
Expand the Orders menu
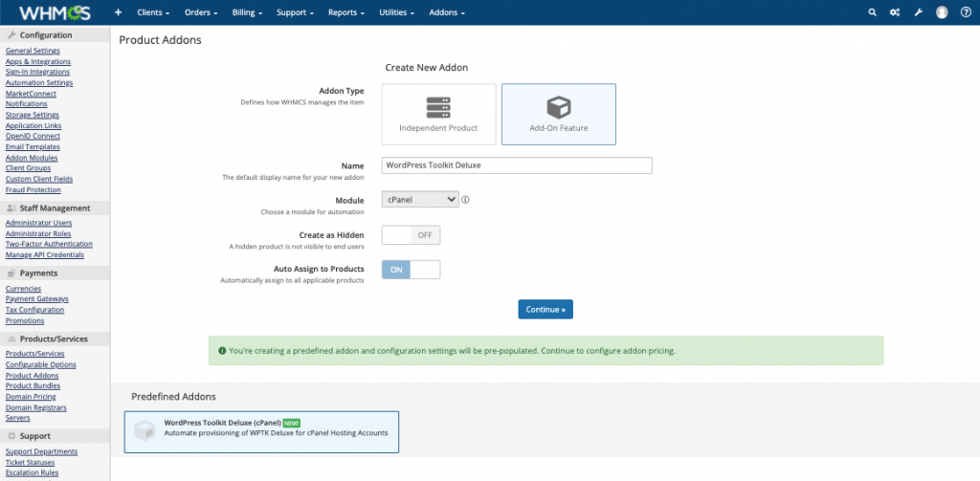[x=201, y=12]
